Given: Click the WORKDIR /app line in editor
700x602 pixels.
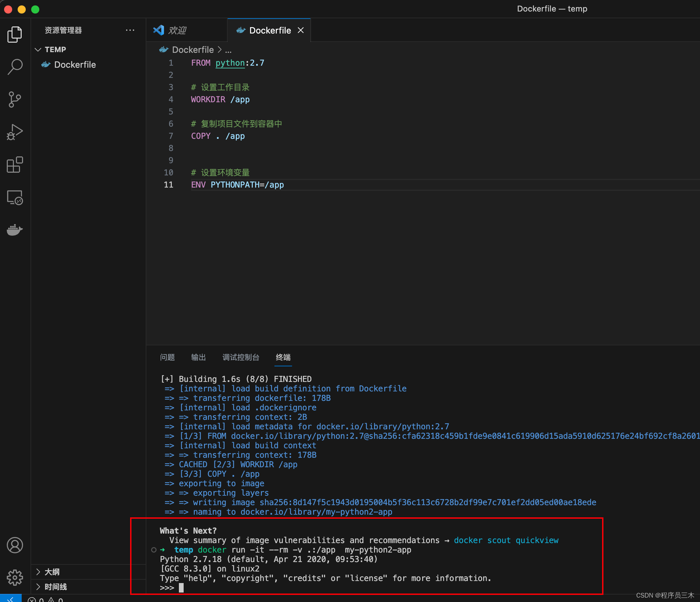Looking at the screenshot, I should coord(220,99).
